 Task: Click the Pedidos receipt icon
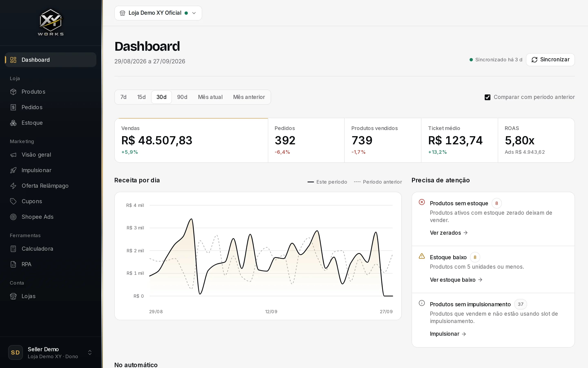(13, 107)
